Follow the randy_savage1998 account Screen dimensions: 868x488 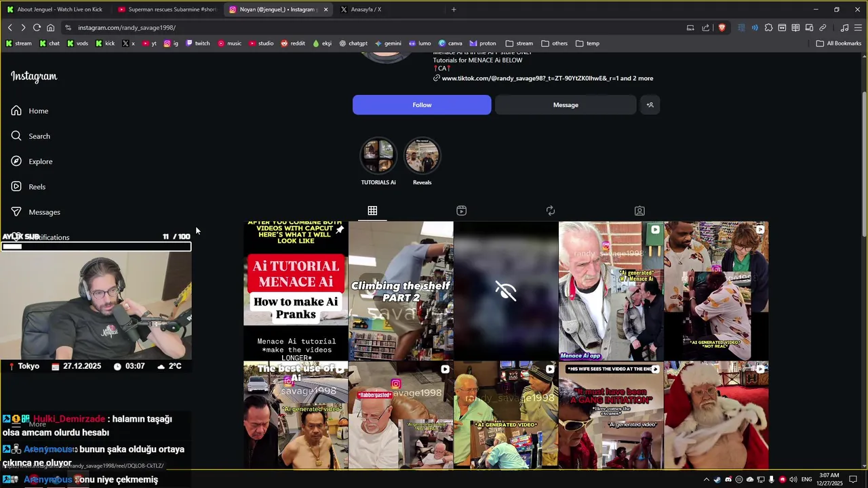coord(422,105)
